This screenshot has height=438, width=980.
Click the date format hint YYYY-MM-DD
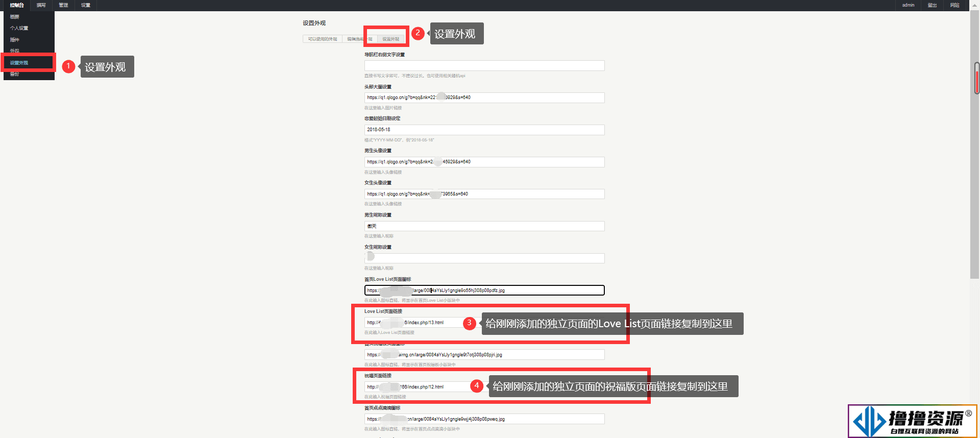click(x=399, y=140)
